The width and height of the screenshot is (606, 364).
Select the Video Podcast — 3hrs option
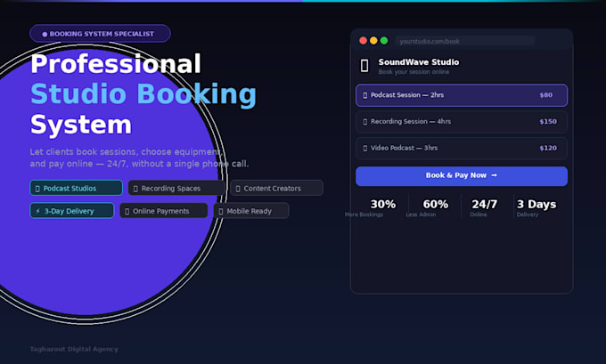(462, 149)
